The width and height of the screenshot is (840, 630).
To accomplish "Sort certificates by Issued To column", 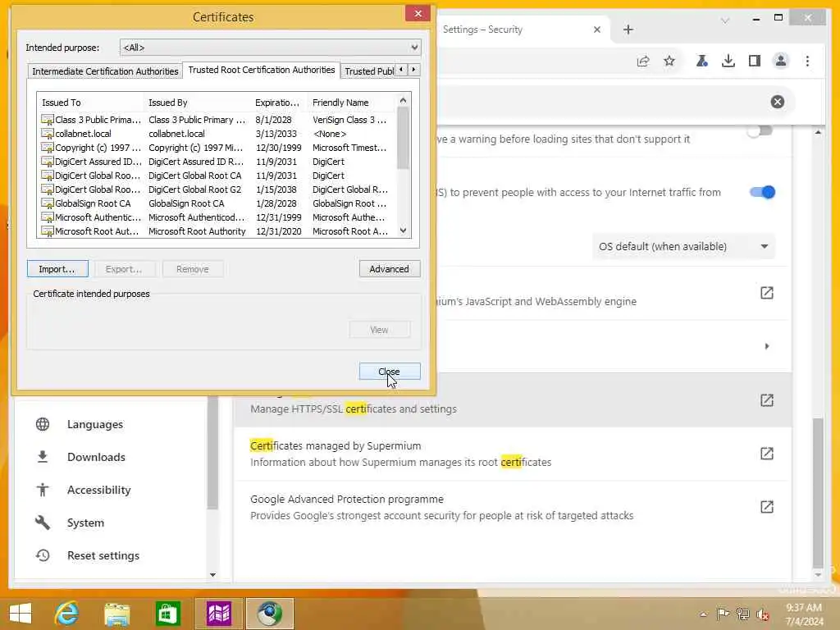I will [x=90, y=103].
